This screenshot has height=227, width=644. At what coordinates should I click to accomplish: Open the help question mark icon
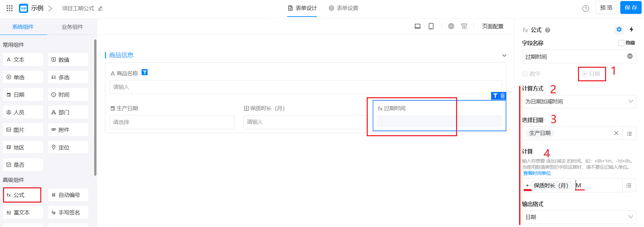tap(585, 8)
